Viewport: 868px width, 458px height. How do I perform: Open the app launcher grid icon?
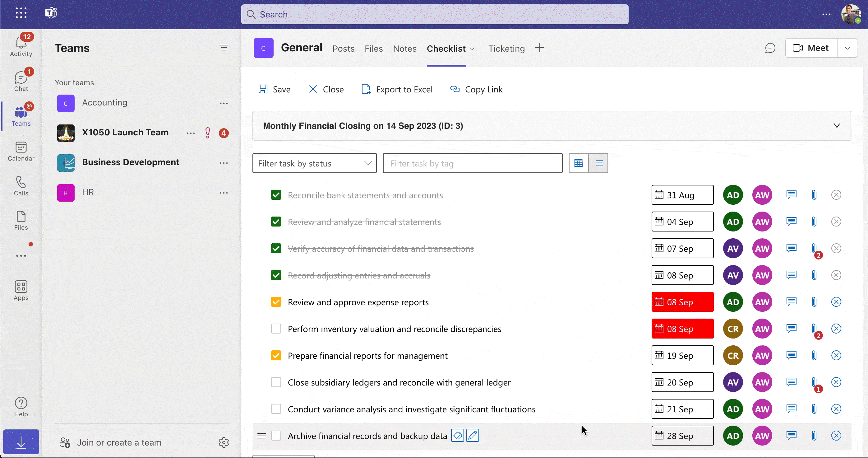21,13
